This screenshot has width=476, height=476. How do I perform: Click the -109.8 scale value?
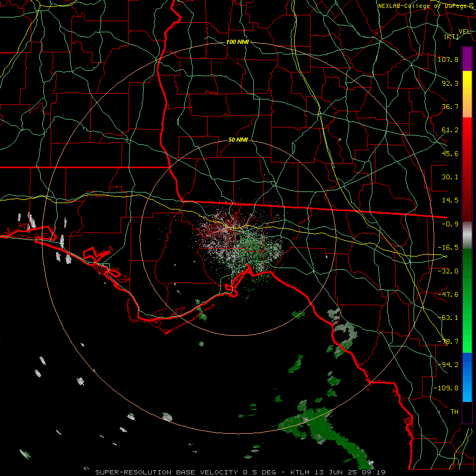coord(446,388)
